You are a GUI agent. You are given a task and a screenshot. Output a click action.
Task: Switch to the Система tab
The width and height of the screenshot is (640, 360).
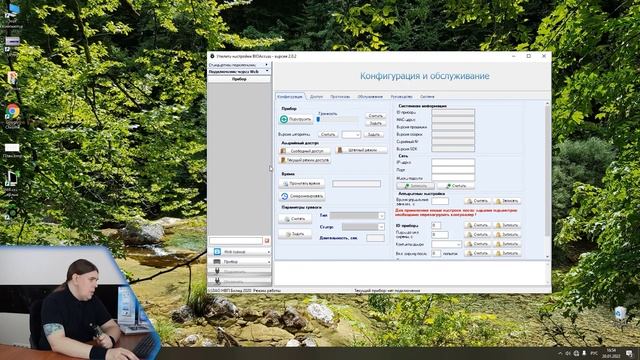(427, 97)
